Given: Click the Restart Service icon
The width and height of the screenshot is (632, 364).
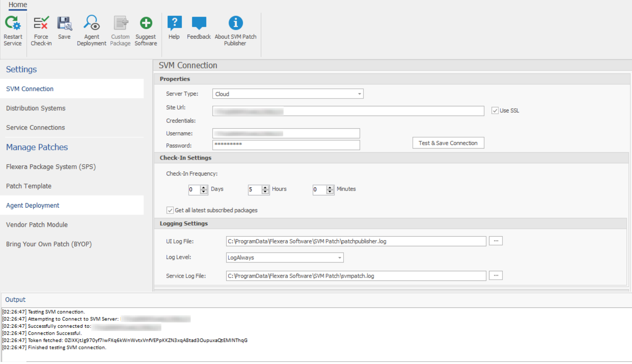Looking at the screenshot, I should 13,23.
